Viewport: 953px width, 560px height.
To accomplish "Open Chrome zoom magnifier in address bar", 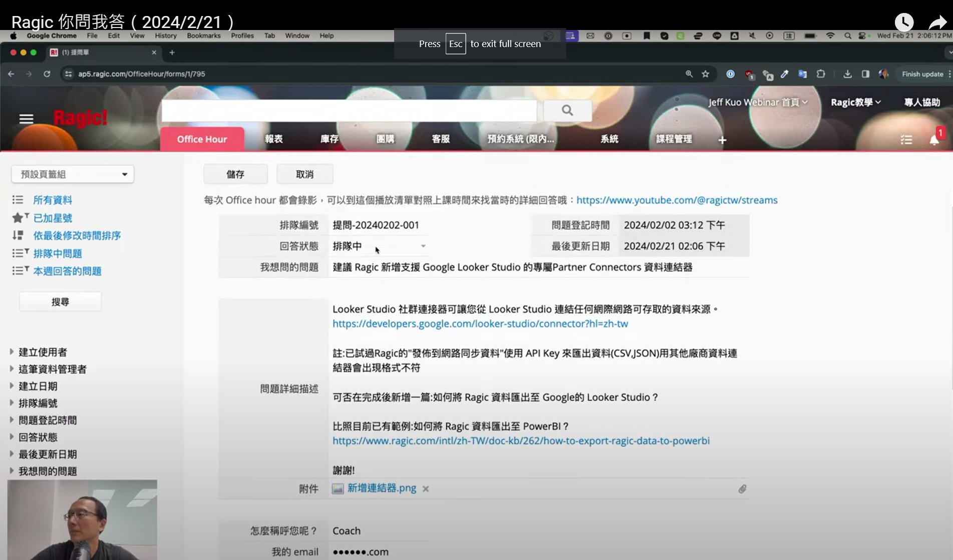I will (x=689, y=74).
